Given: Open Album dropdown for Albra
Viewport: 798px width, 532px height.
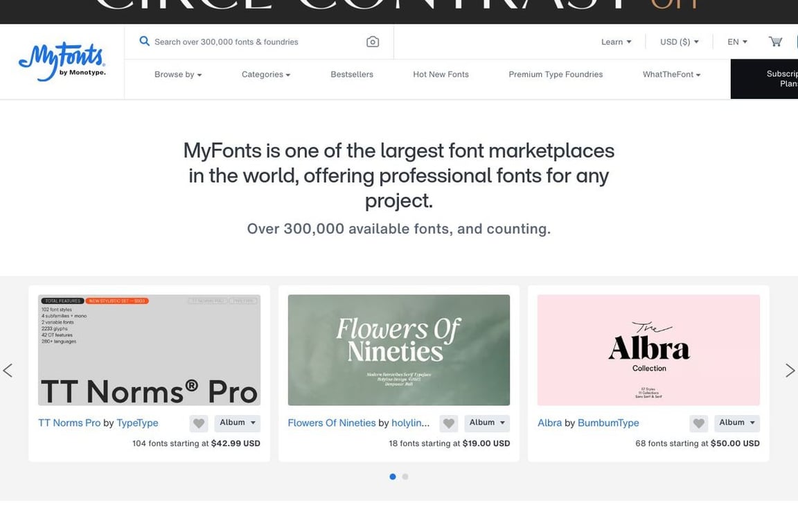Looking at the screenshot, I should click(737, 423).
